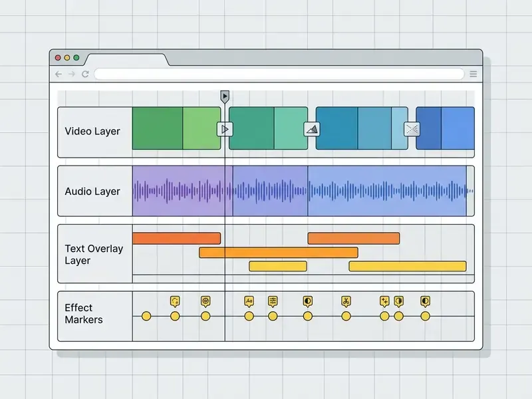Open the browser hamburger menu
The width and height of the screenshot is (532, 399).
[x=473, y=74]
